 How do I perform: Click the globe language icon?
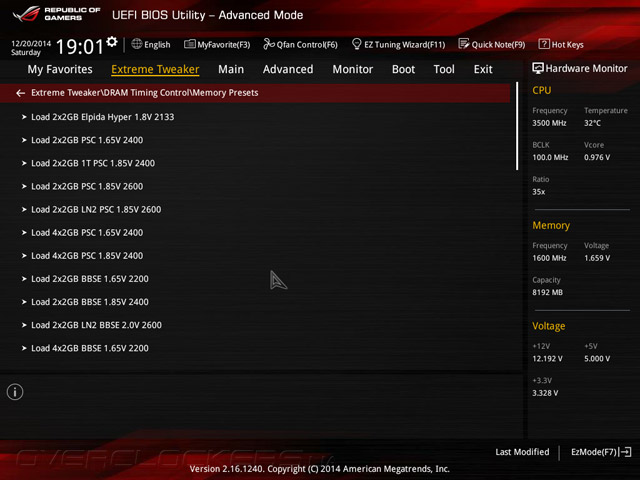point(137,44)
